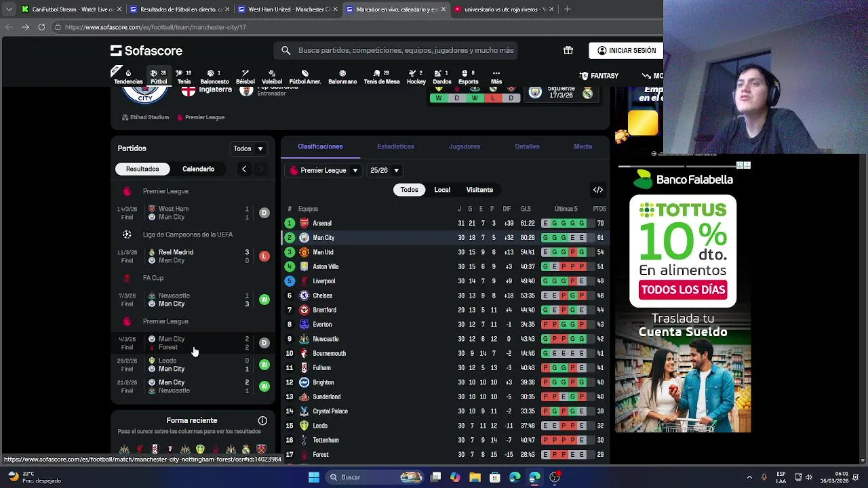
Task: Switch to the Jugadores tab
Action: (x=465, y=146)
